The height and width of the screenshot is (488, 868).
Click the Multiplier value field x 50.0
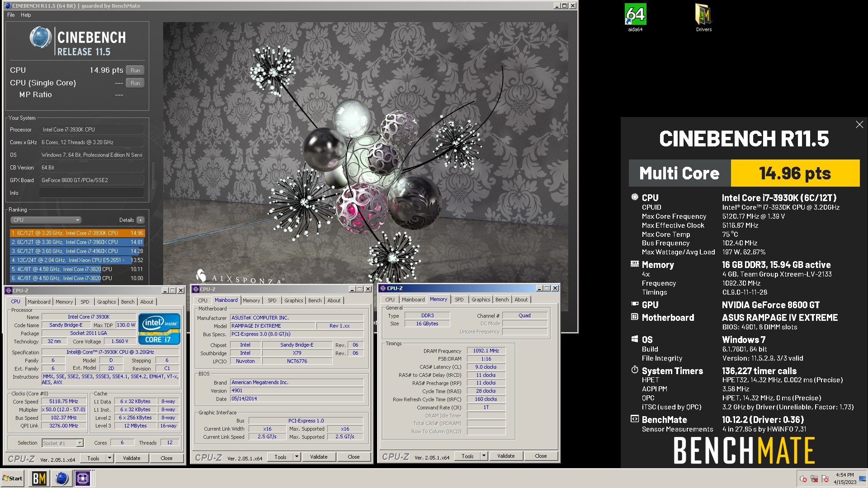(64, 409)
